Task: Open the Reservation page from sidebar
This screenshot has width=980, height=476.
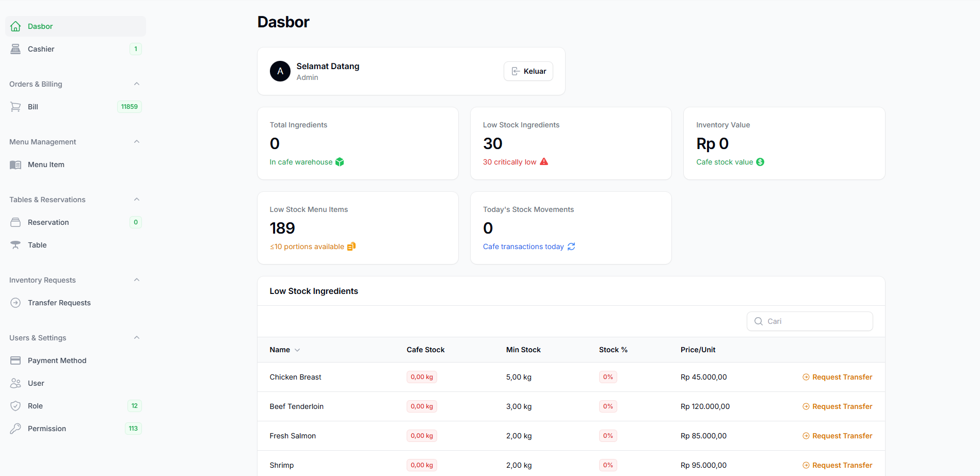Action: 48,222
